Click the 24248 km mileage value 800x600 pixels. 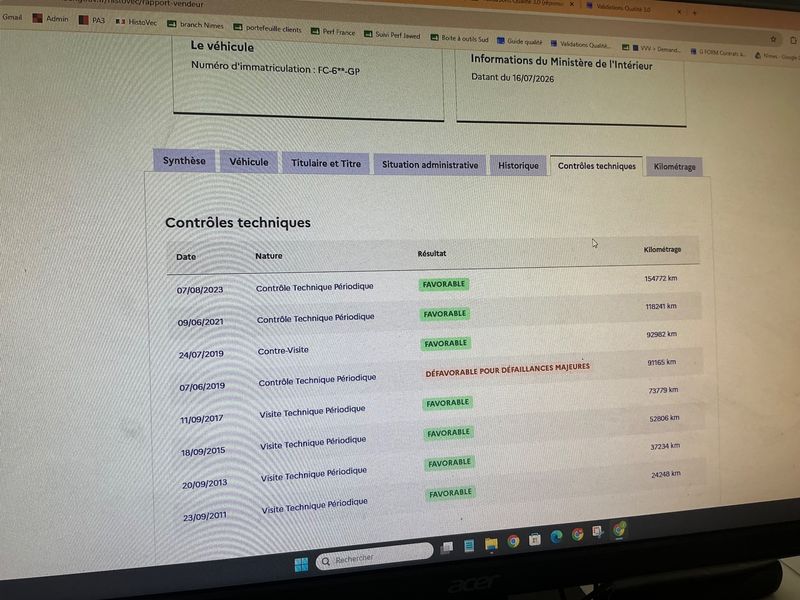pyautogui.click(x=666, y=474)
